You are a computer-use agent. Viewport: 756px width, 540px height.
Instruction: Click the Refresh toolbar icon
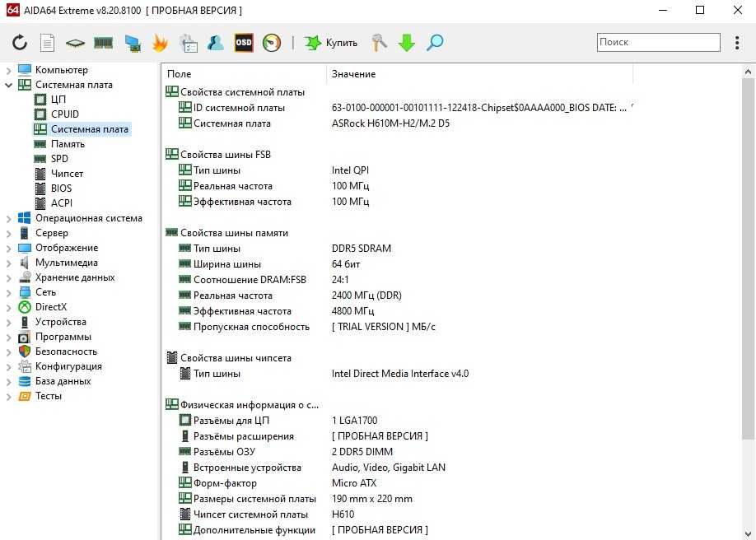coord(20,43)
